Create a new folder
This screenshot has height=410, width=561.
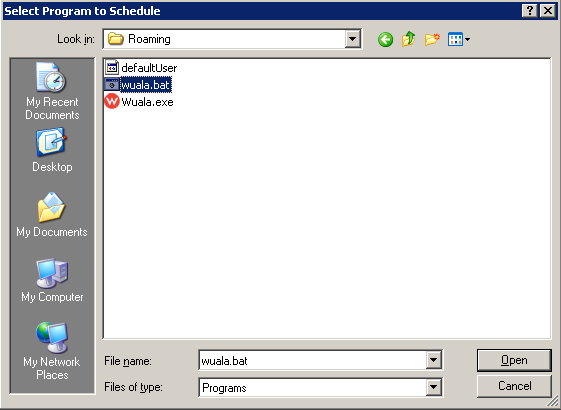point(432,39)
